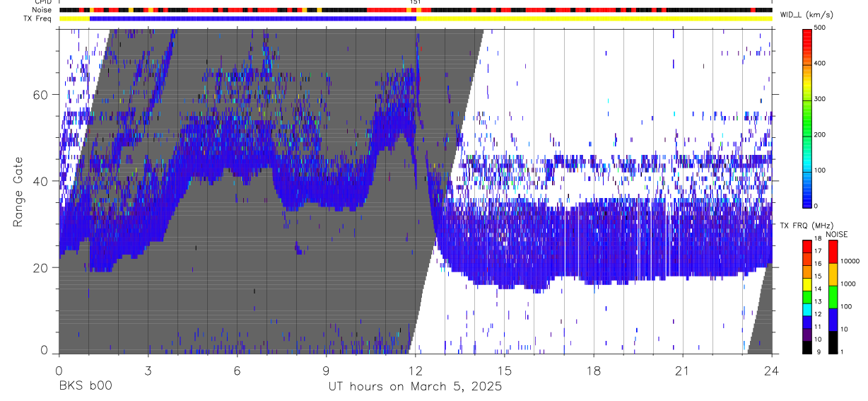Click the 300 tick on the WID color bar
The width and height of the screenshot is (868, 401).
tap(819, 99)
